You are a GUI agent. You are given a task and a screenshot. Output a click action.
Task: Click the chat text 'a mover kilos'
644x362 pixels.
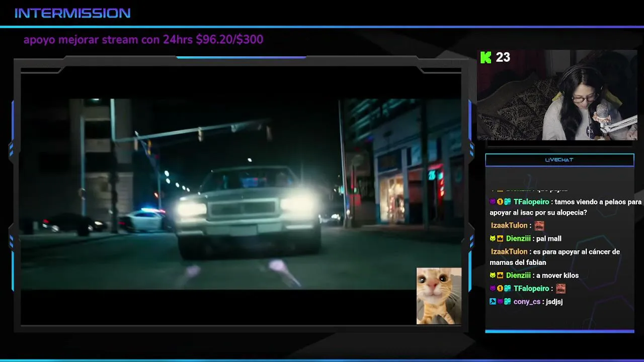[557, 276]
